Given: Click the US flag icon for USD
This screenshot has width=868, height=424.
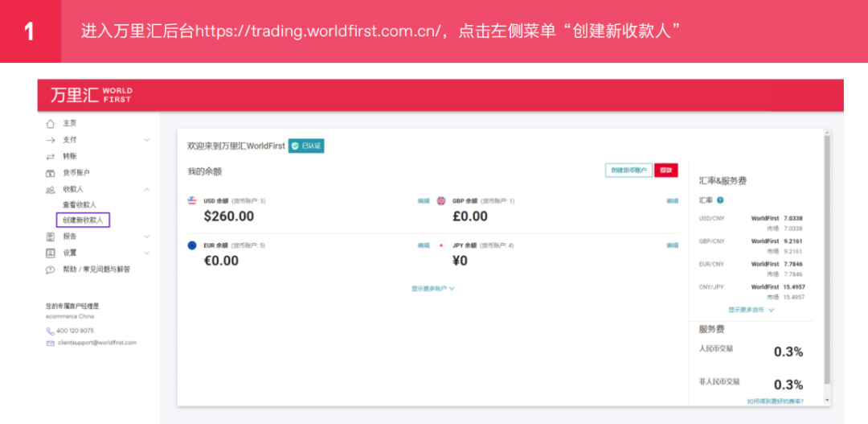Looking at the screenshot, I should point(192,200).
